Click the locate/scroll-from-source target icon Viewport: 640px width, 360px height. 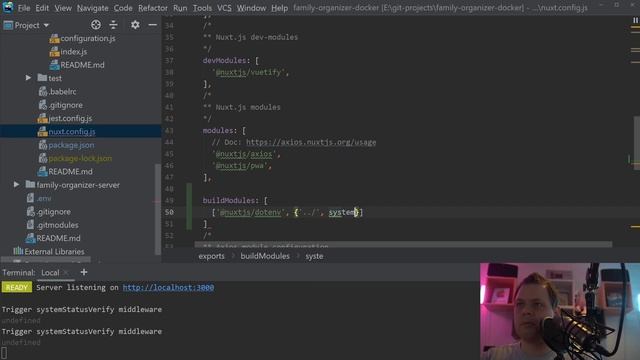(96, 25)
